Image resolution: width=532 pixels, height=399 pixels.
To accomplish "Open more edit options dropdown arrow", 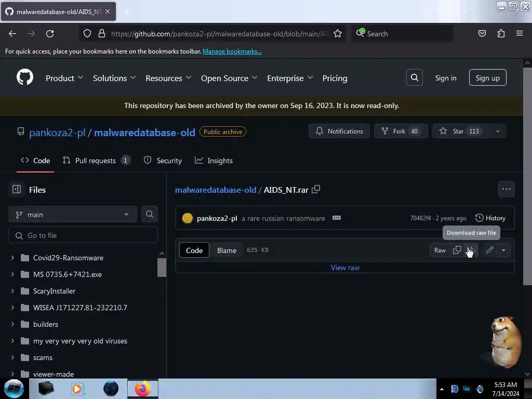I will pos(503,250).
